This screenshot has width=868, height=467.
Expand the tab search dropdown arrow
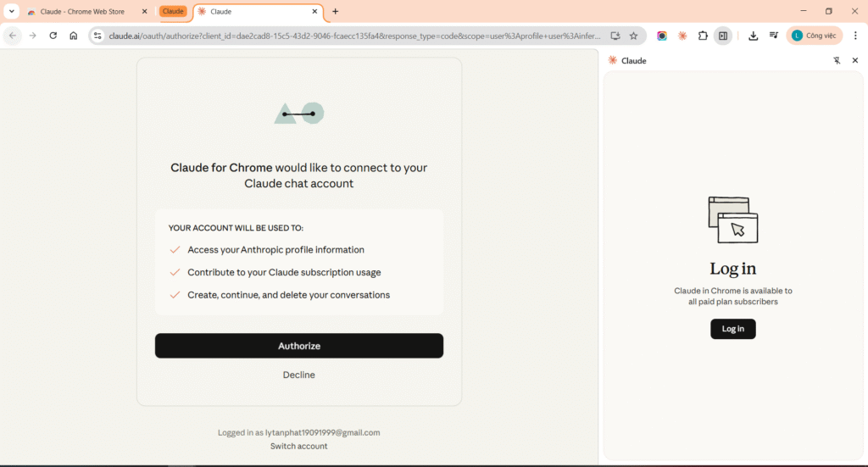12,11
